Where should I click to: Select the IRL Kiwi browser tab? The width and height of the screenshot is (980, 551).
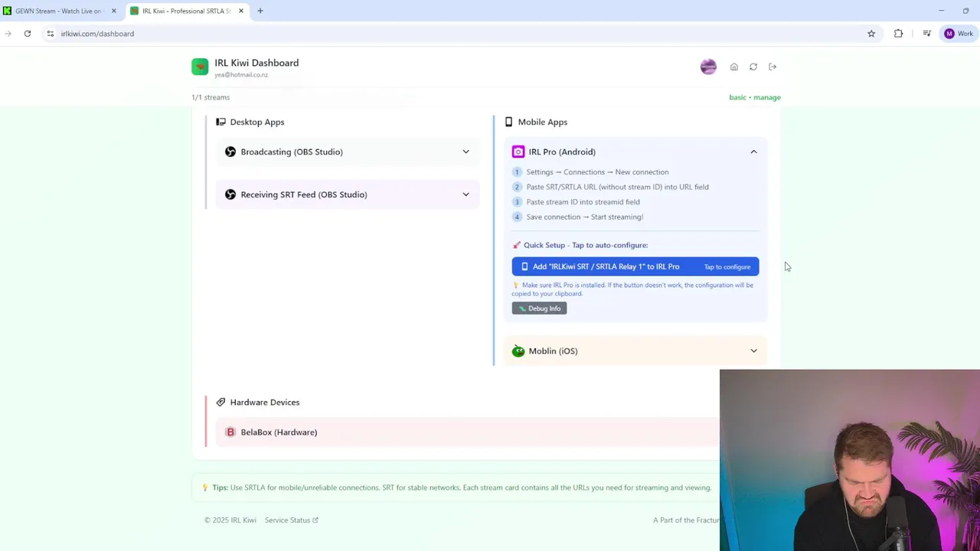[x=187, y=11]
